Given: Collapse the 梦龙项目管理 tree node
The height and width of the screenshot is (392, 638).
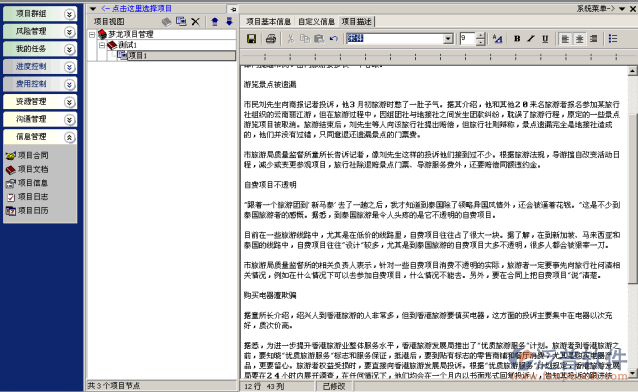Looking at the screenshot, I should click(x=92, y=35).
